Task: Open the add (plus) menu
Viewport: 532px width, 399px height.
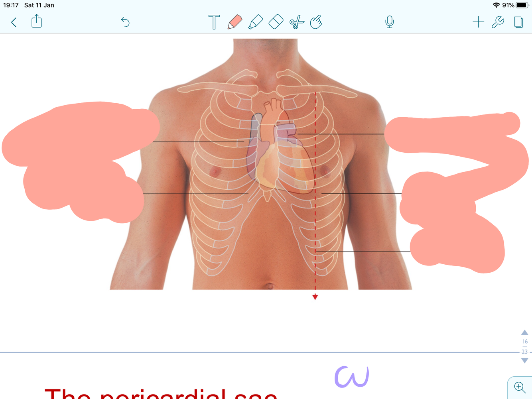Action: pos(478,22)
